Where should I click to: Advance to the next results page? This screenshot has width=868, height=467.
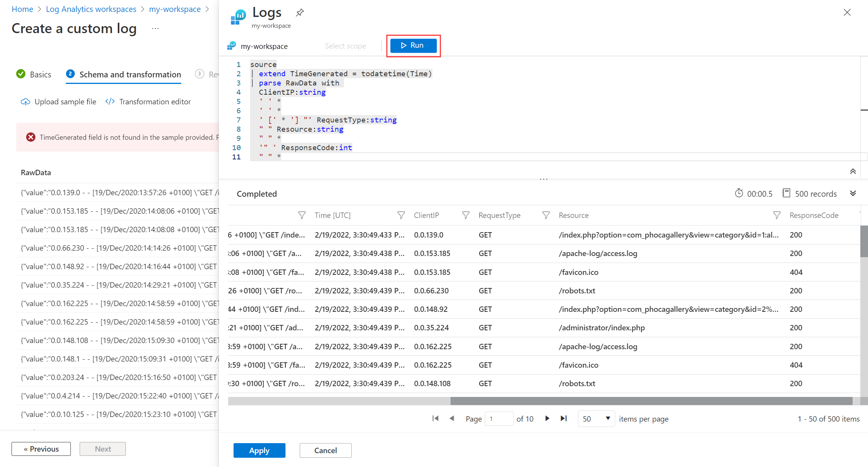click(x=547, y=418)
